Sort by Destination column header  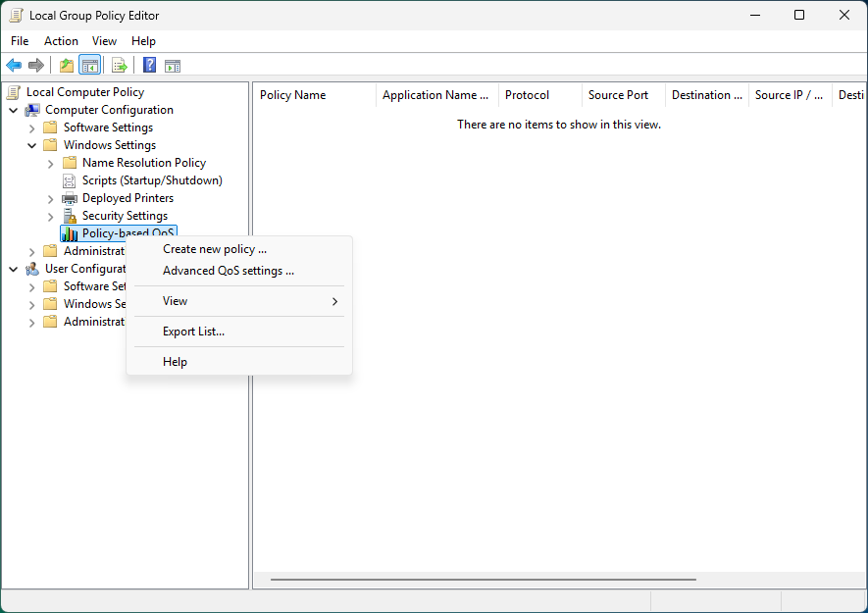[x=707, y=95]
